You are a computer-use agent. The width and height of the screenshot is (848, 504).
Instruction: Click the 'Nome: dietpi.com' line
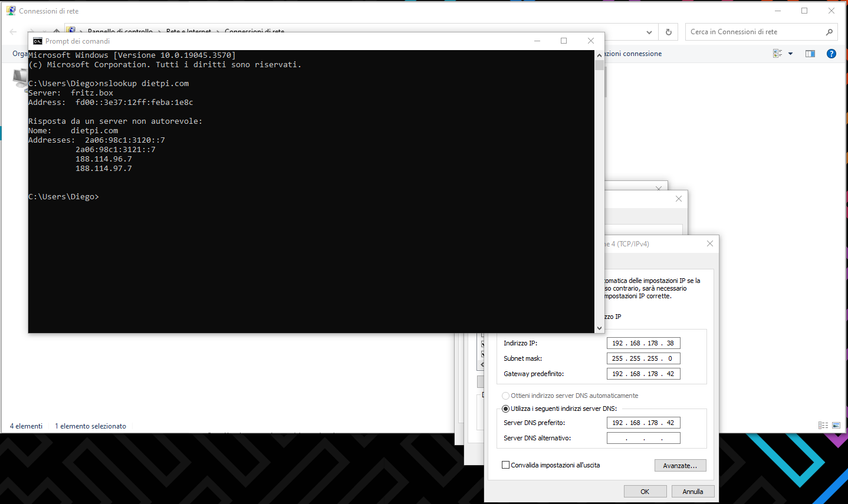pos(73,131)
